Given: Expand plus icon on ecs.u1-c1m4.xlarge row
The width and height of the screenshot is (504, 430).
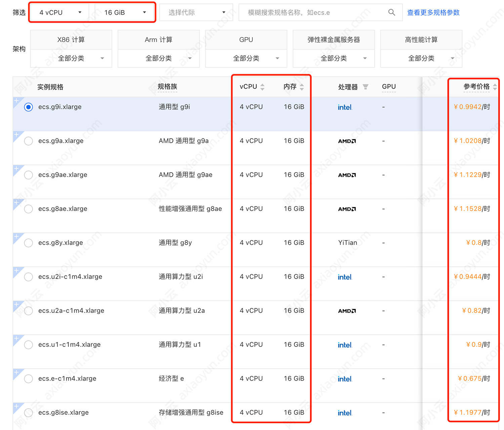Looking at the screenshot, I should [16, 338].
